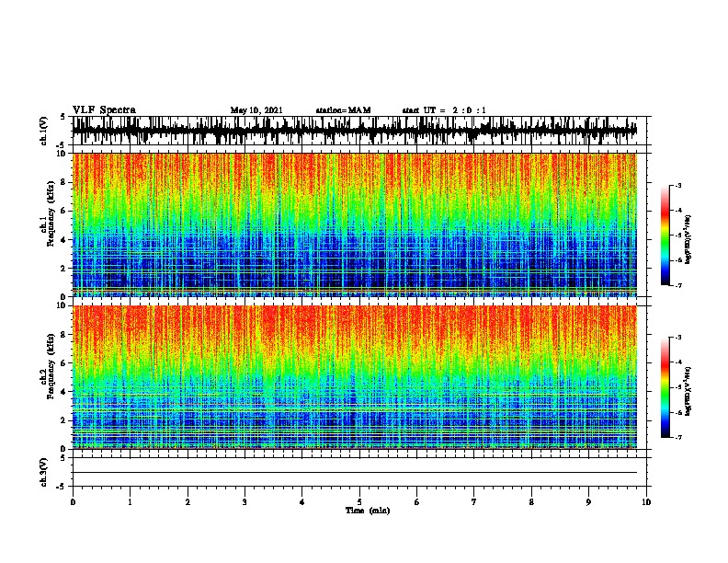Click the "8" kHz tick label on ch.1 axis

tap(63, 182)
